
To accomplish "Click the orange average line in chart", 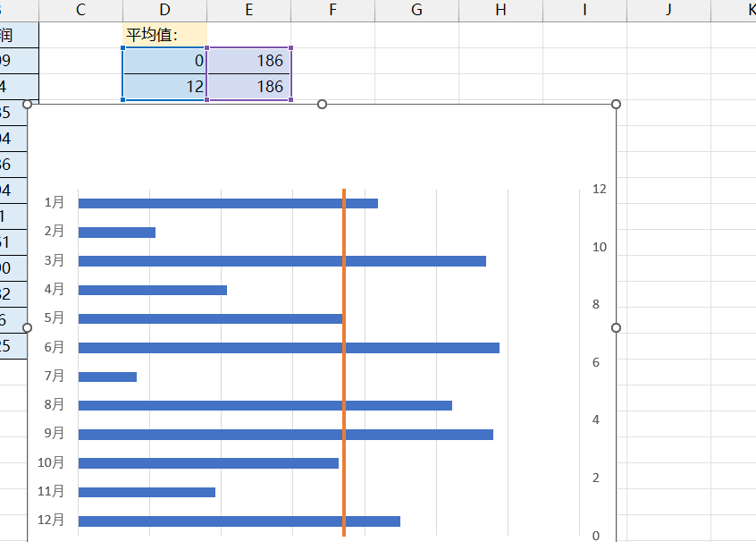I will click(344, 362).
